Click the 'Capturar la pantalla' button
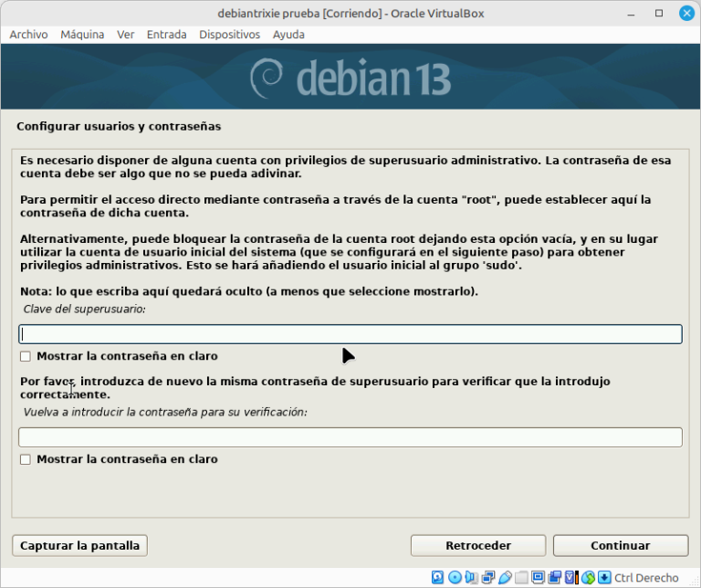Screen dimensions: 701x588 (x=79, y=545)
